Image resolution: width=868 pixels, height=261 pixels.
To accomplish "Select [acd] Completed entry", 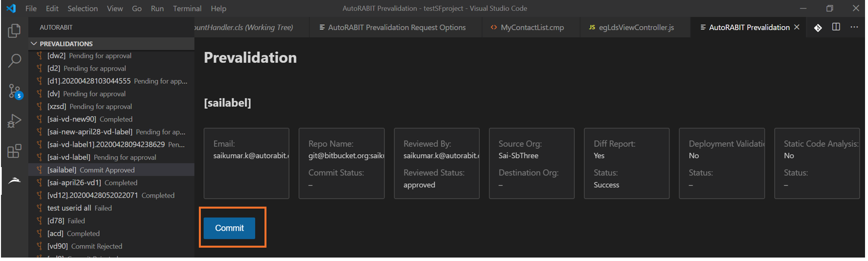I will coord(112,233).
